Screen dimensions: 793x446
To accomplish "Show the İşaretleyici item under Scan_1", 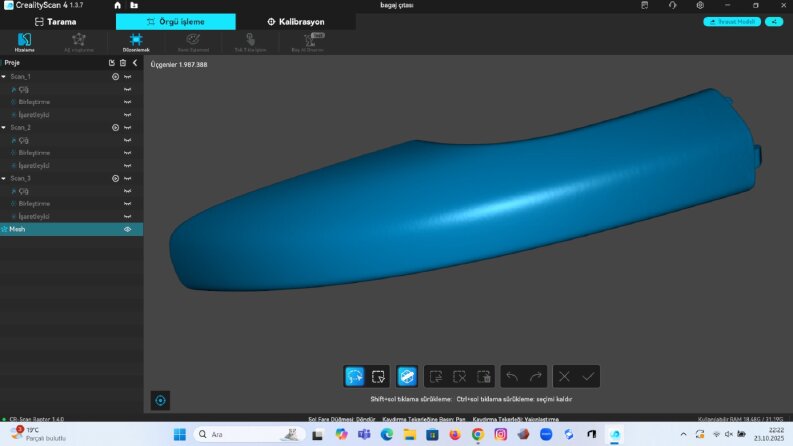I will click(127, 115).
